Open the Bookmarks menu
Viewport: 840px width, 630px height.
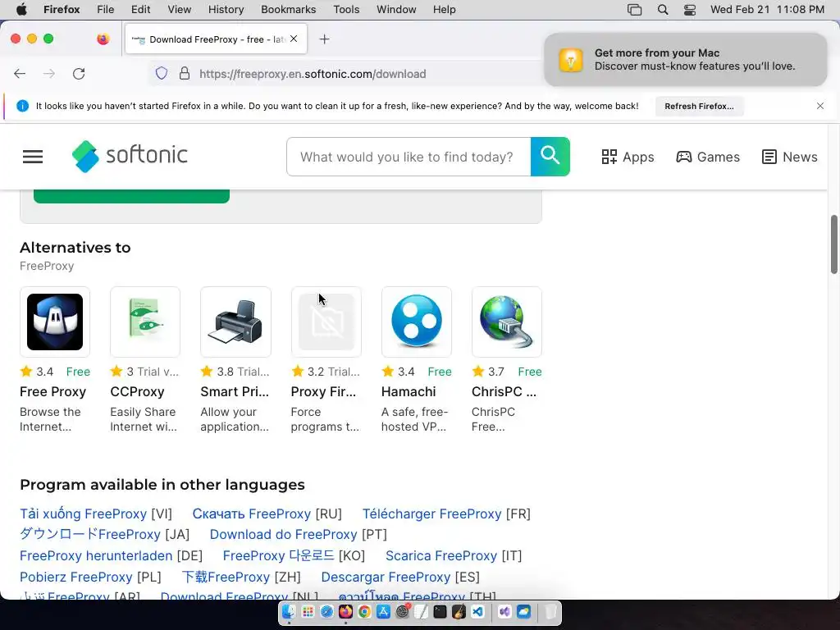(x=288, y=9)
